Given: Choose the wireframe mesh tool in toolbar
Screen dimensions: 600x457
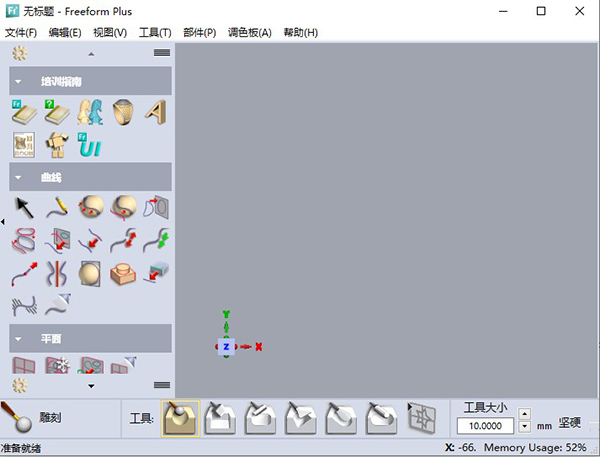Looking at the screenshot, I should [x=422, y=420].
